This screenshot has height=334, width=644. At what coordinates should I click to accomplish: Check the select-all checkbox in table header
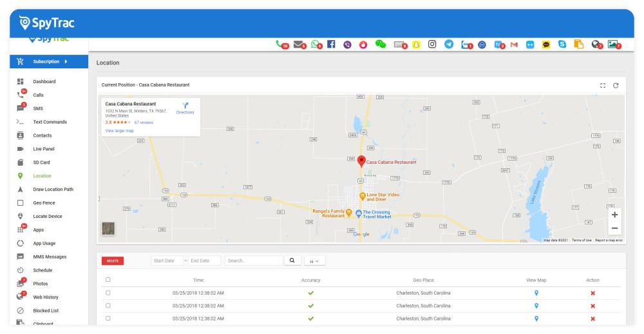click(108, 280)
